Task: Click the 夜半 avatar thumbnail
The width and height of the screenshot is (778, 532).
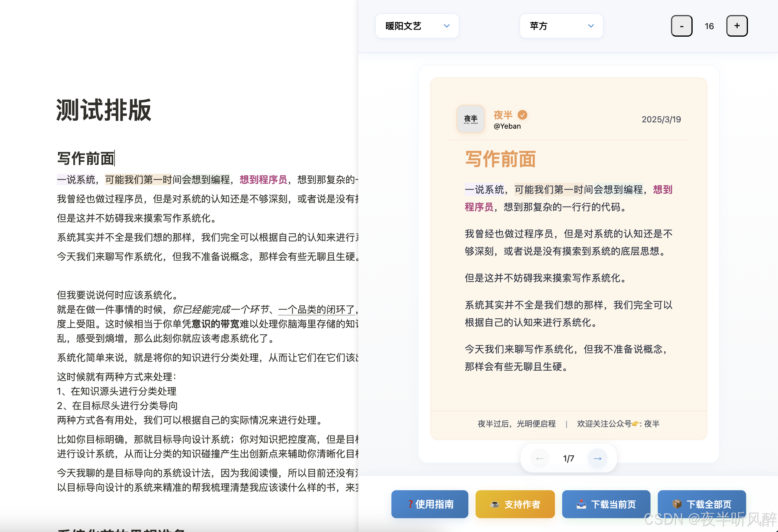Action: pyautogui.click(x=470, y=119)
